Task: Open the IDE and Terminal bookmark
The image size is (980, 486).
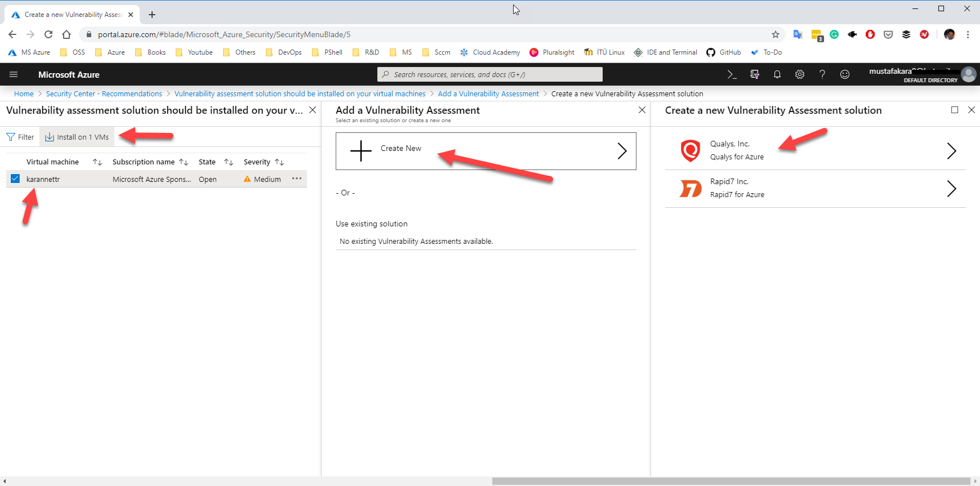Action: (x=665, y=52)
